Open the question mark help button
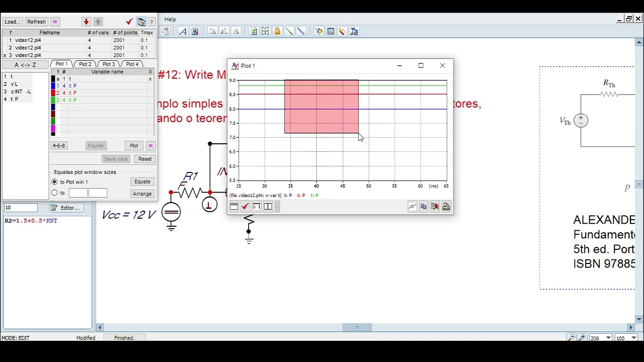The height and width of the screenshot is (362, 644). pyautogui.click(x=151, y=22)
